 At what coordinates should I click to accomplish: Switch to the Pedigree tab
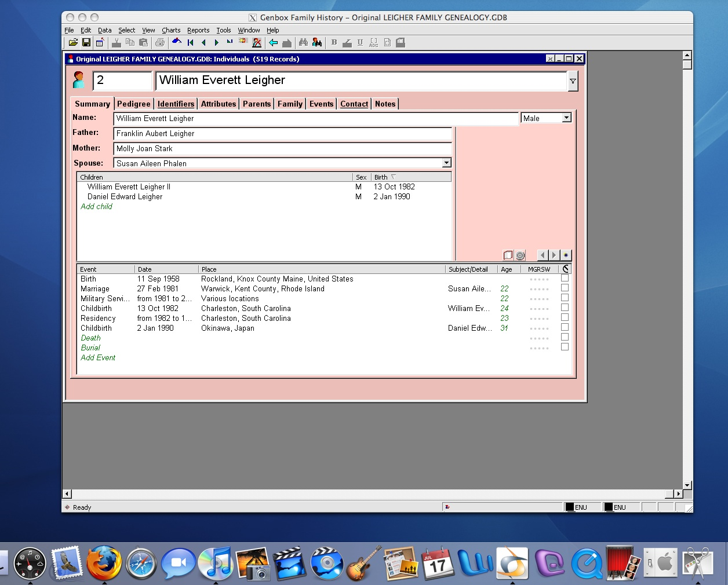(x=134, y=104)
